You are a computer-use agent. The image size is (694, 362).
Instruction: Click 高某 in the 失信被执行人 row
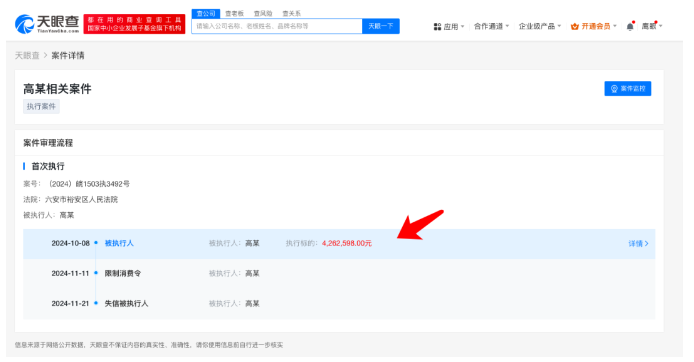point(252,304)
